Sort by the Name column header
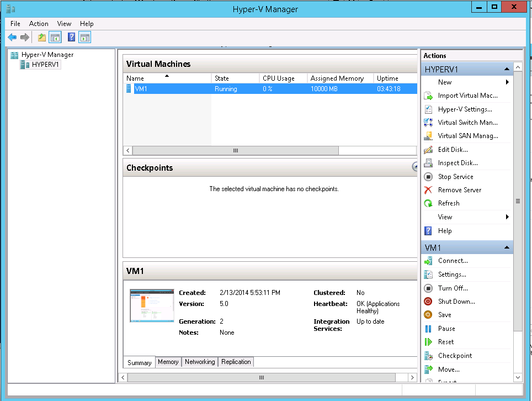 (167, 78)
